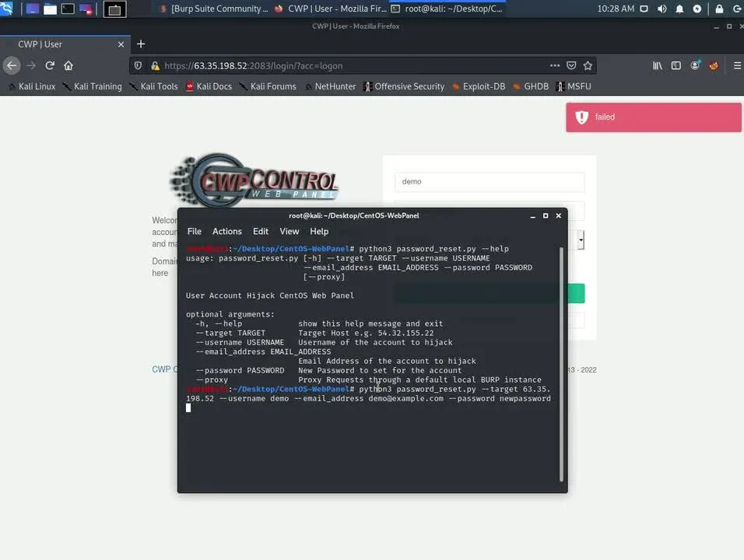Open the Kali Linux bookmark
Viewport: 744px width, 560px height.
[32, 86]
